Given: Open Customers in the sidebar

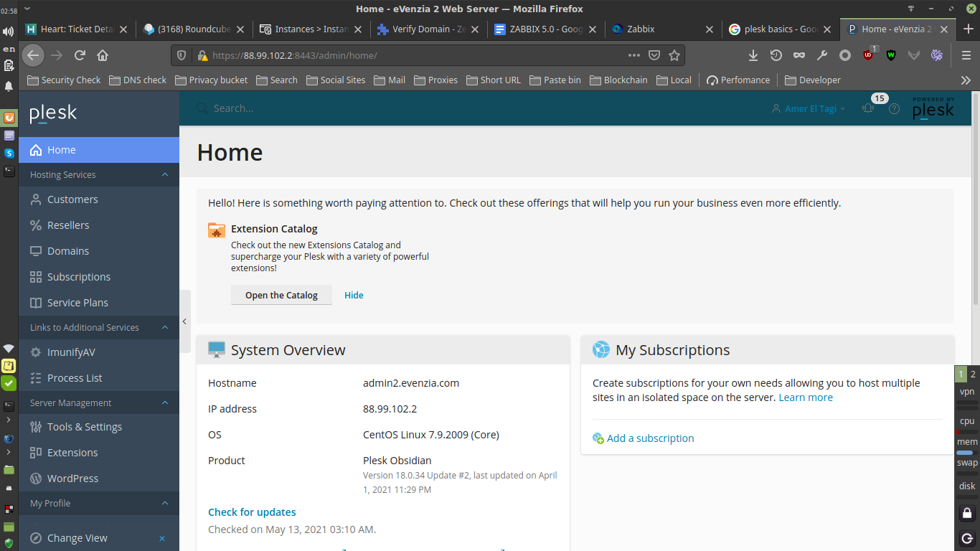Looking at the screenshot, I should tap(99, 199).
